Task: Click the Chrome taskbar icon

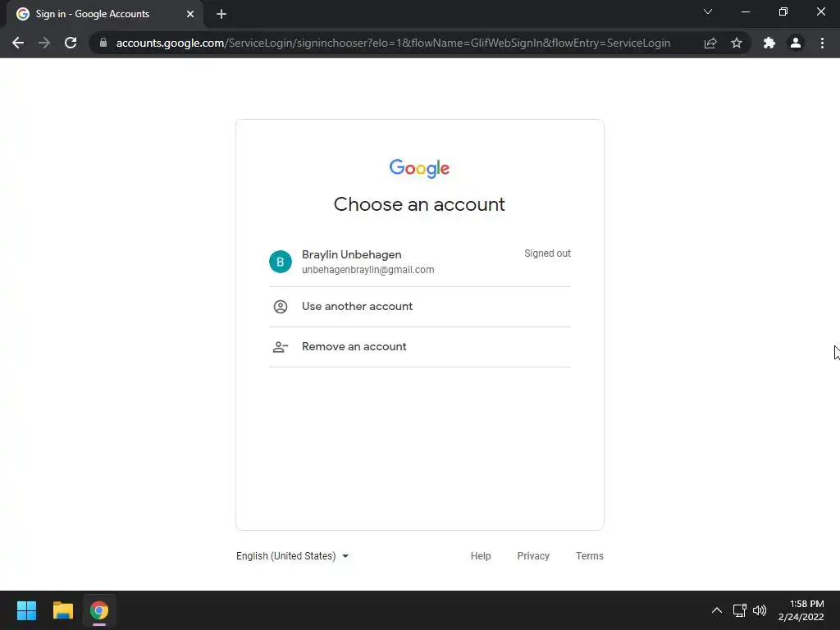Action: [99, 610]
